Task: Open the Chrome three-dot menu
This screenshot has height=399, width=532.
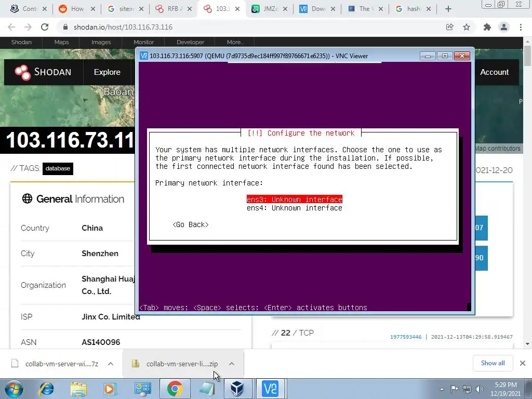Action: click(x=521, y=27)
